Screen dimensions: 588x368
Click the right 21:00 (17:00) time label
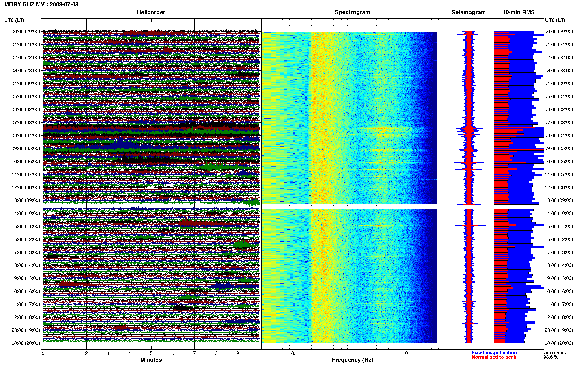coord(559,304)
